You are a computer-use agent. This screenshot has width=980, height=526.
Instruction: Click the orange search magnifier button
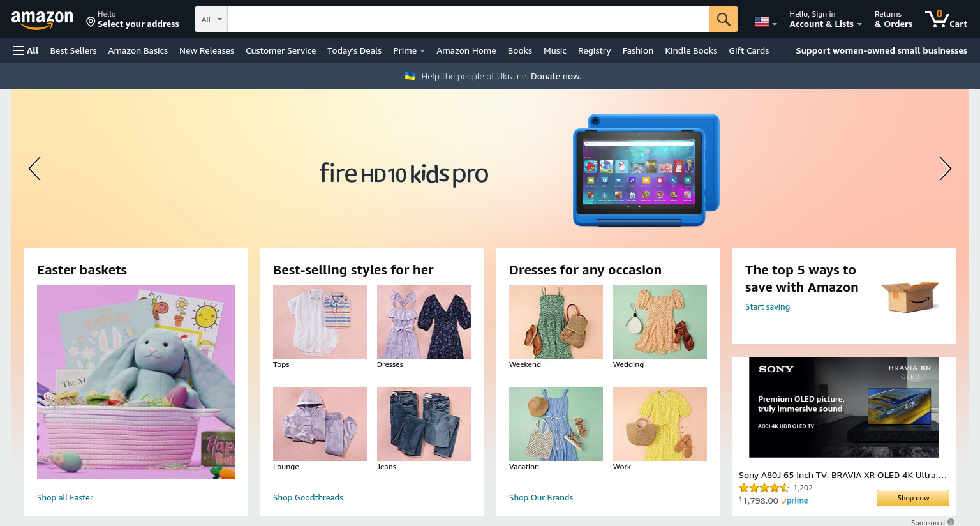coord(724,19)
